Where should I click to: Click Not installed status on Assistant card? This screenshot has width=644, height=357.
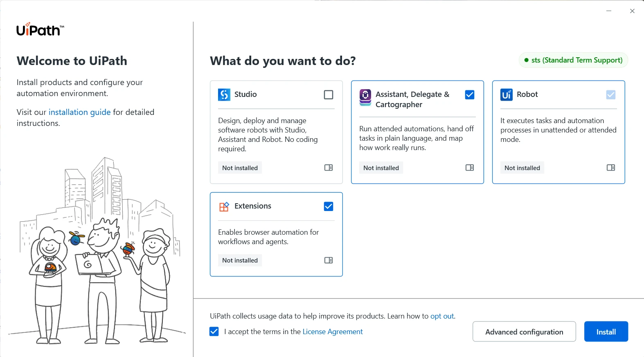381,168
